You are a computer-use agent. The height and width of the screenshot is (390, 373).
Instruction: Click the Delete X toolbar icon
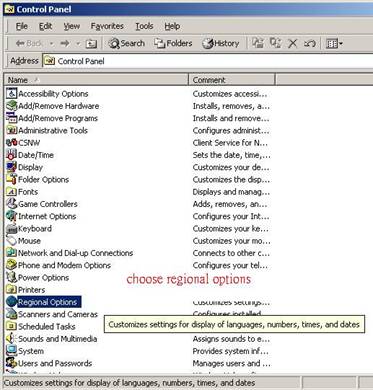[x=293, y=43]
